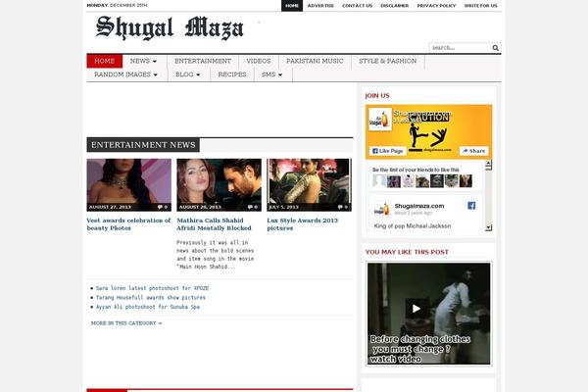Open Mathira and Shahid Afridi thumbnail

point(219,185)
